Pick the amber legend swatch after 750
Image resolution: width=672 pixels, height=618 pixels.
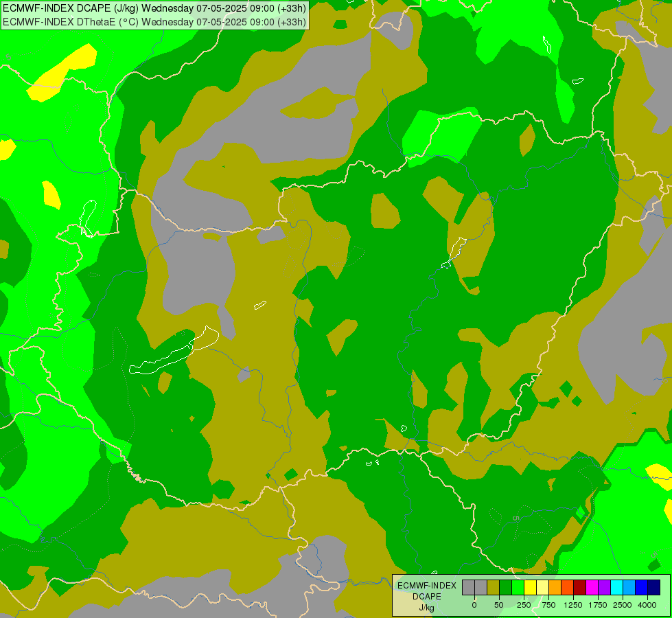[555, 588]
